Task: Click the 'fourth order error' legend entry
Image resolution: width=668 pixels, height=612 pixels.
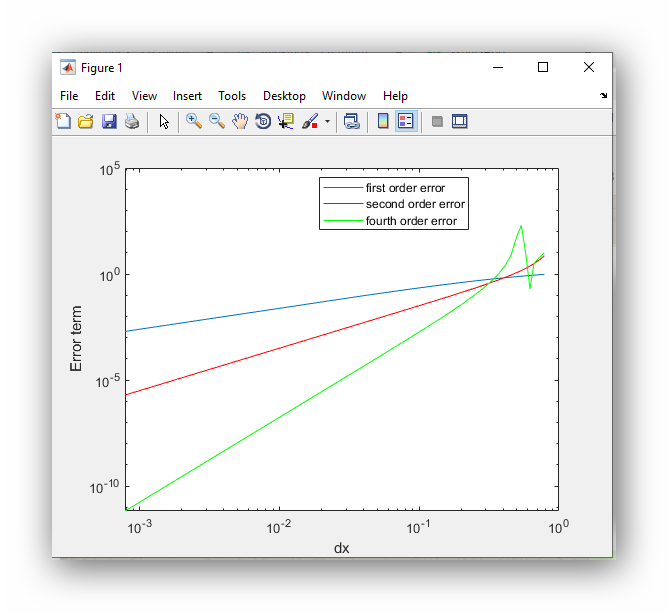Action: [x=411, y=221]
